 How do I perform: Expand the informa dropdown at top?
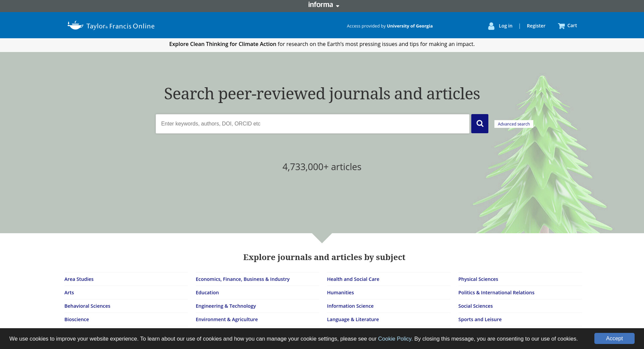[x=323, y=5]
